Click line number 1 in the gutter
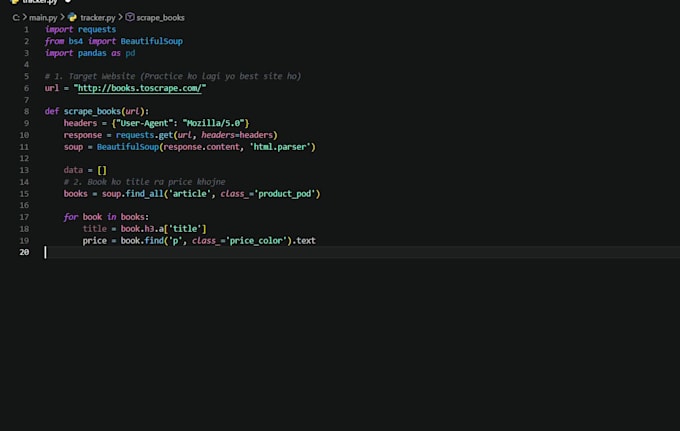680x431 pixels. [x=26, y=29]
